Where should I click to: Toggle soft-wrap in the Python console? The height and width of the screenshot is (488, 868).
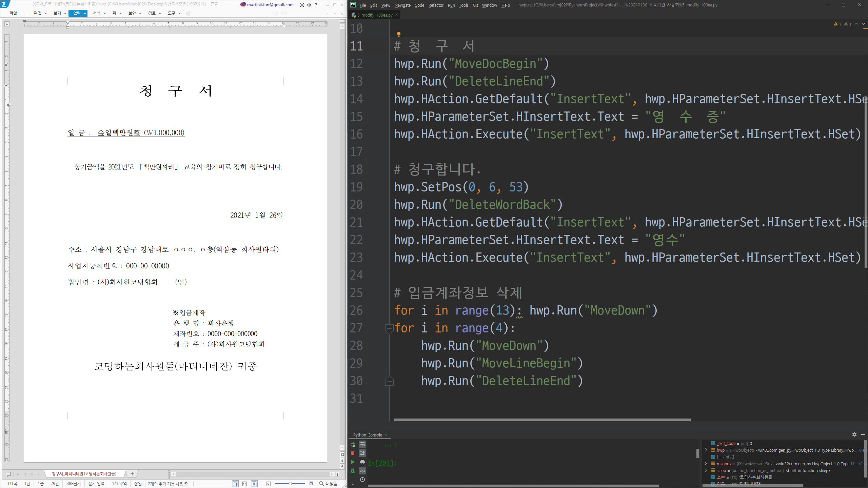coord(362,444)
